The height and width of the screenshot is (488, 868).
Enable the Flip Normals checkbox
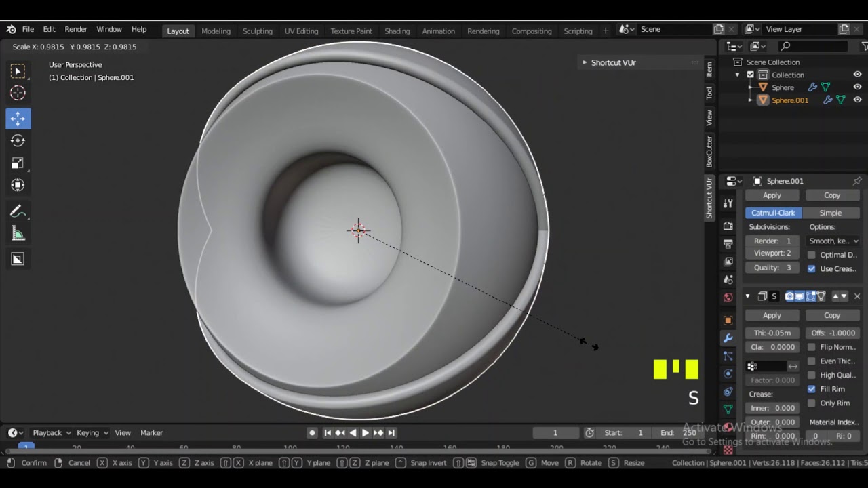click(x=812, y=347)
